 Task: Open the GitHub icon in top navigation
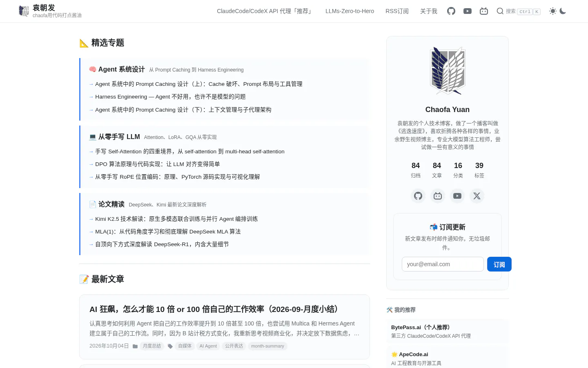tap(451, 11)
